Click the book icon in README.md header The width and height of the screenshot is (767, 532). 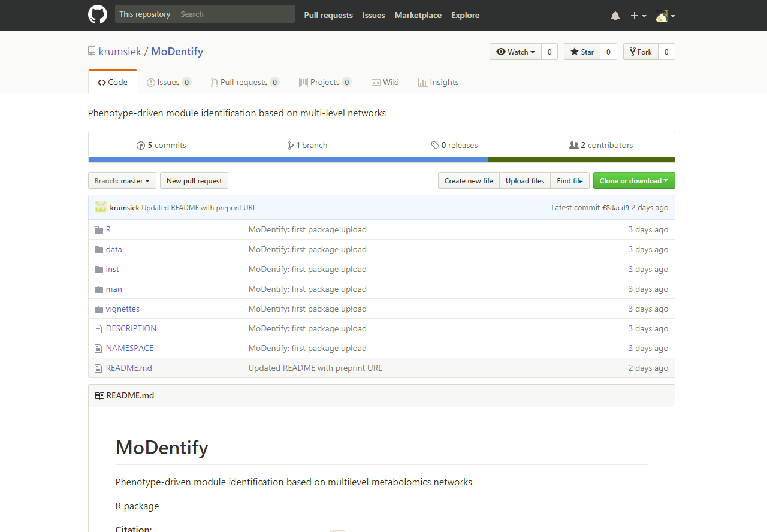[99, 395]
